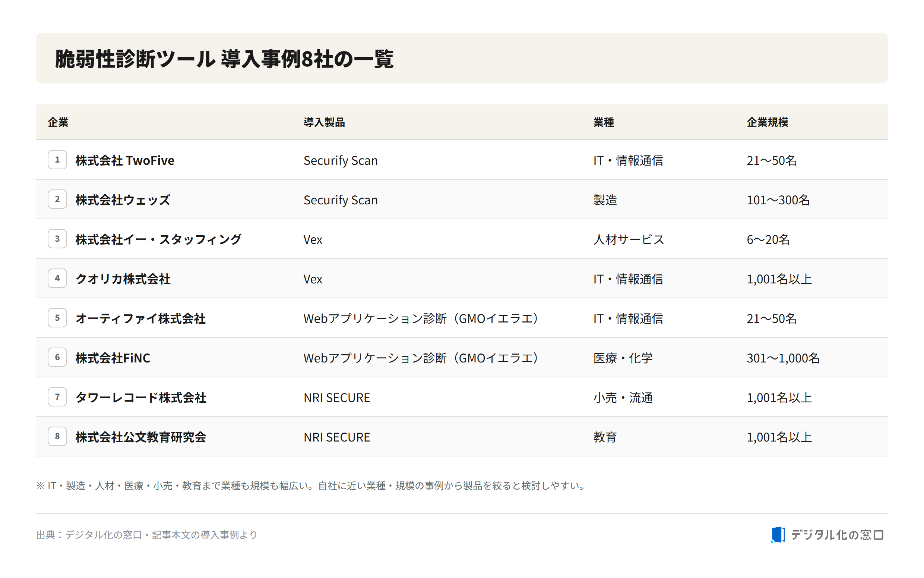This screenshot has width=924, height=578.
Task: Select the company name 株式会社ウェッズ
Action: click(x=123, y=200)
